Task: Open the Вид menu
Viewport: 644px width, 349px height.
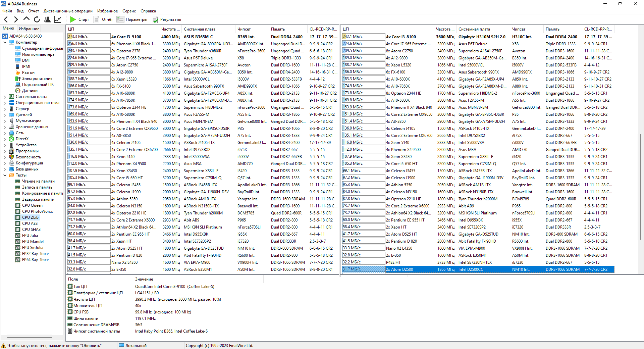Action: point(20,11)
